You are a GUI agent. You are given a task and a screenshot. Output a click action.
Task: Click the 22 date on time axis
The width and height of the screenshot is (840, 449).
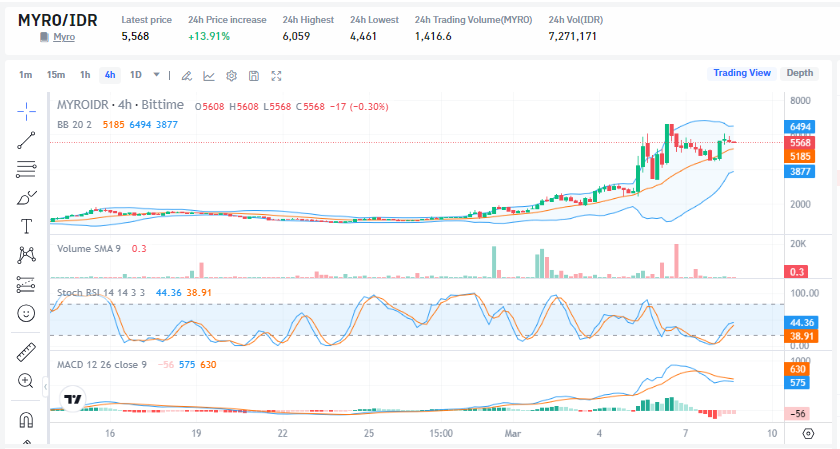pyautogui.click(x=282, y=433)
